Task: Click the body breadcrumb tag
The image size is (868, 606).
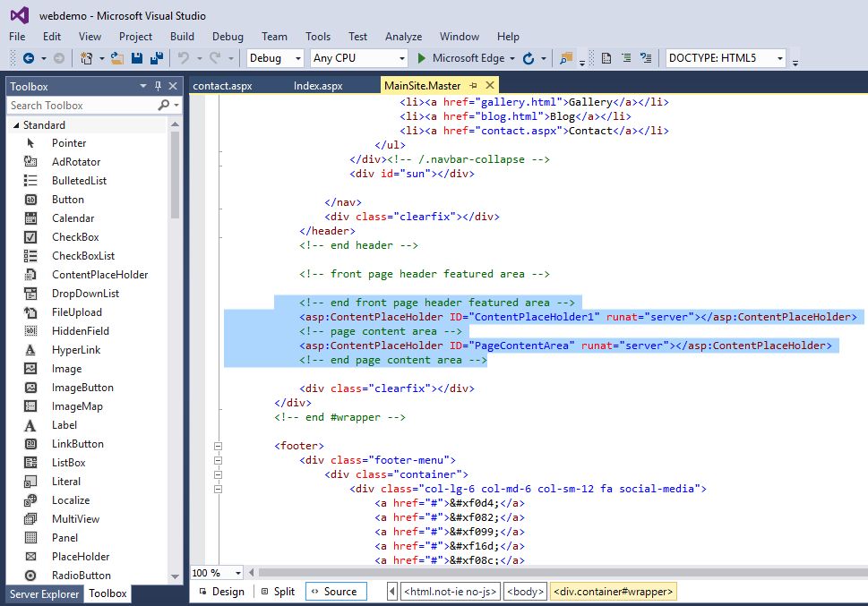Action: click(x=524, y=592)
